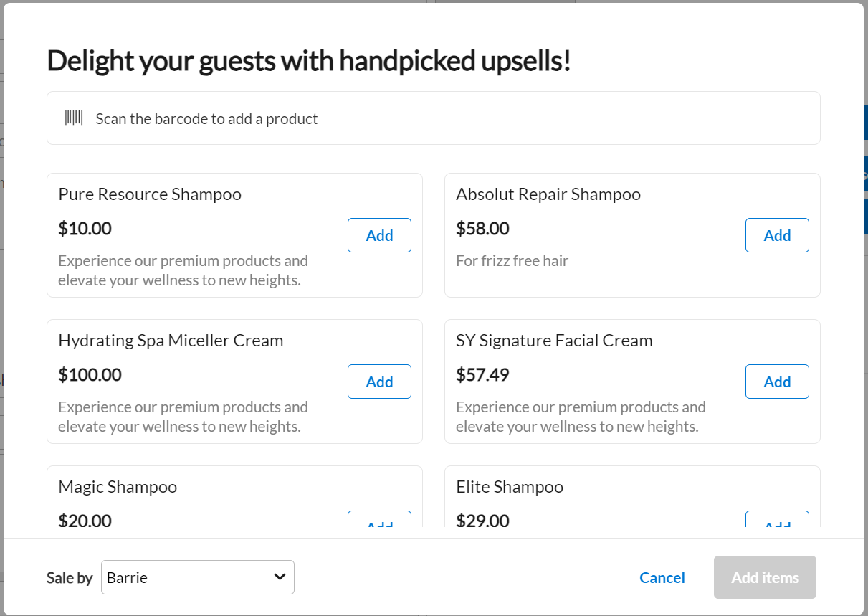The image size is (868, 616).
Task: Add SY Signature Facial Cream
Action: tap(777, 382)
